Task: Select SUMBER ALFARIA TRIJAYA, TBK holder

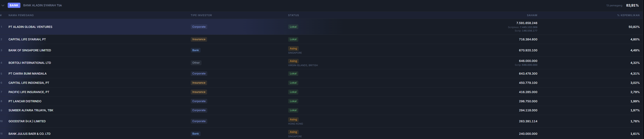Action: [x=31, y=110]
